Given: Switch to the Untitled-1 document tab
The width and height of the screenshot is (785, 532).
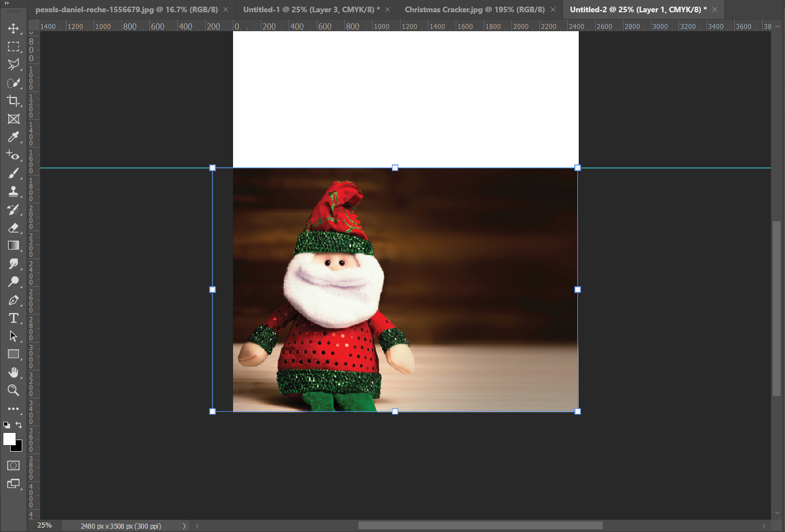Looking at the screenshot, I should pos(311,9).
